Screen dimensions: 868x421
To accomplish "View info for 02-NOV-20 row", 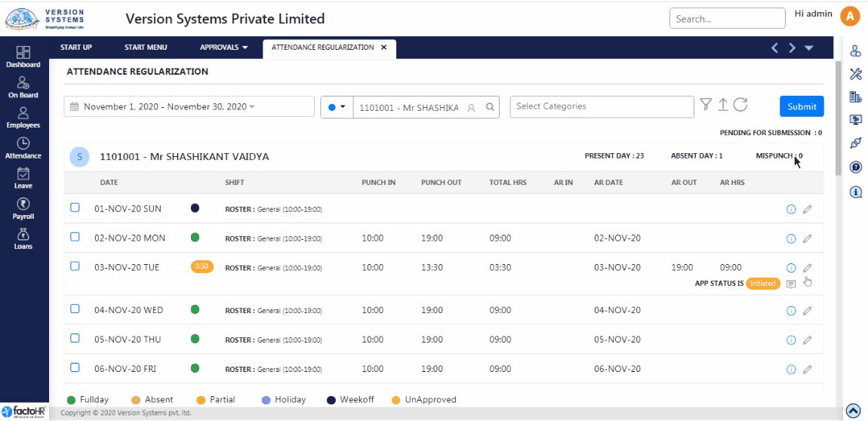I will pos(791,238).
